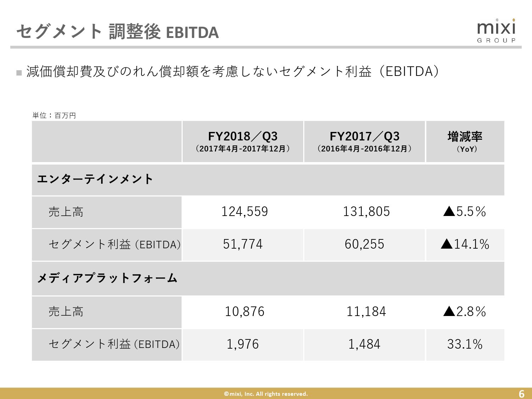Click the mixi GROUP logo
This screenshot has width=532, height=399.
click(x=496, y=31)
